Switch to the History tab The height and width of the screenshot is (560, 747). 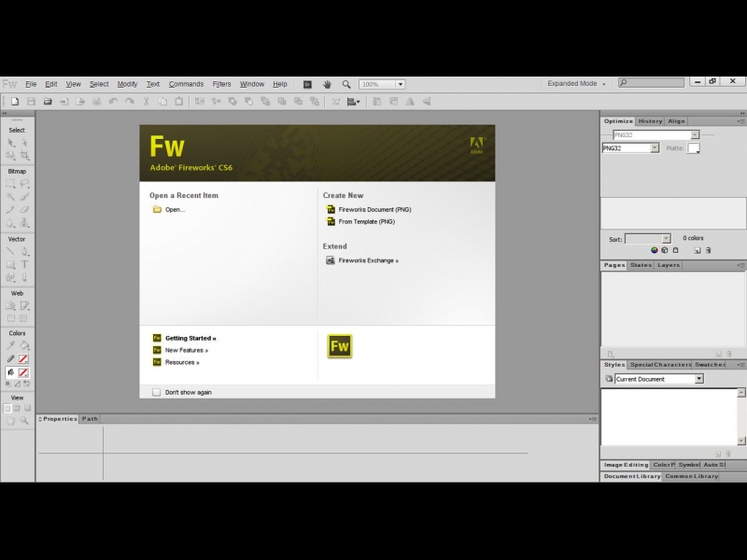[650, 121]
